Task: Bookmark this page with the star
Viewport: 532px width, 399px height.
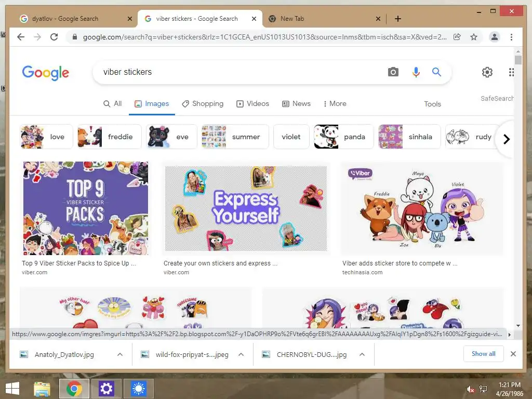Action: coord(474,37)
